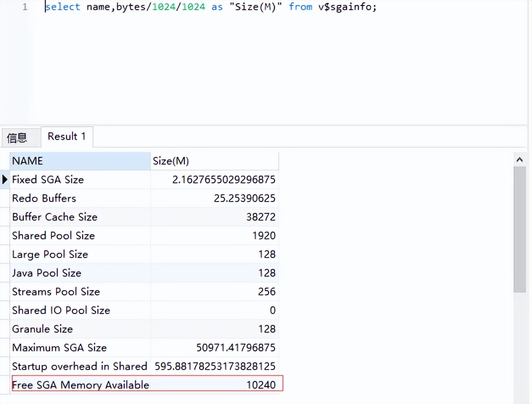
Task: Click the Free SGA Memory Available cell
Action: [x=81, y=385]
